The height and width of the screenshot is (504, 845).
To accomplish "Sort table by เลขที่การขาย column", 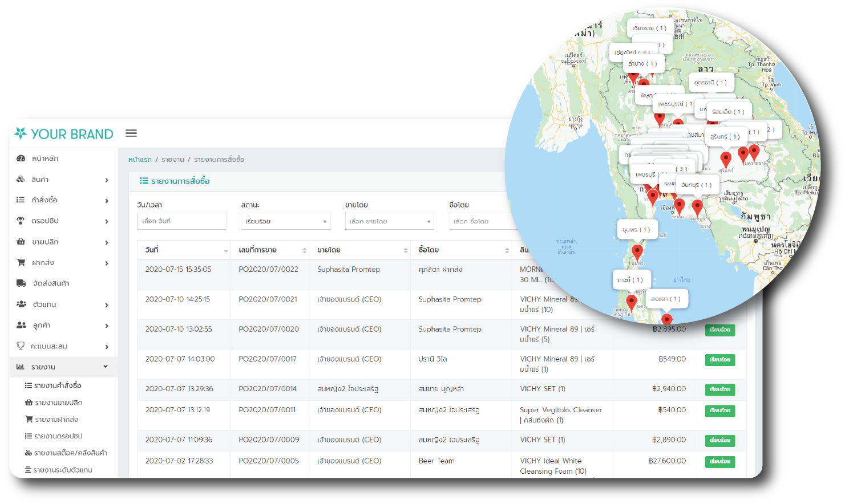I will pyautogui.click(x=270, y=250).
